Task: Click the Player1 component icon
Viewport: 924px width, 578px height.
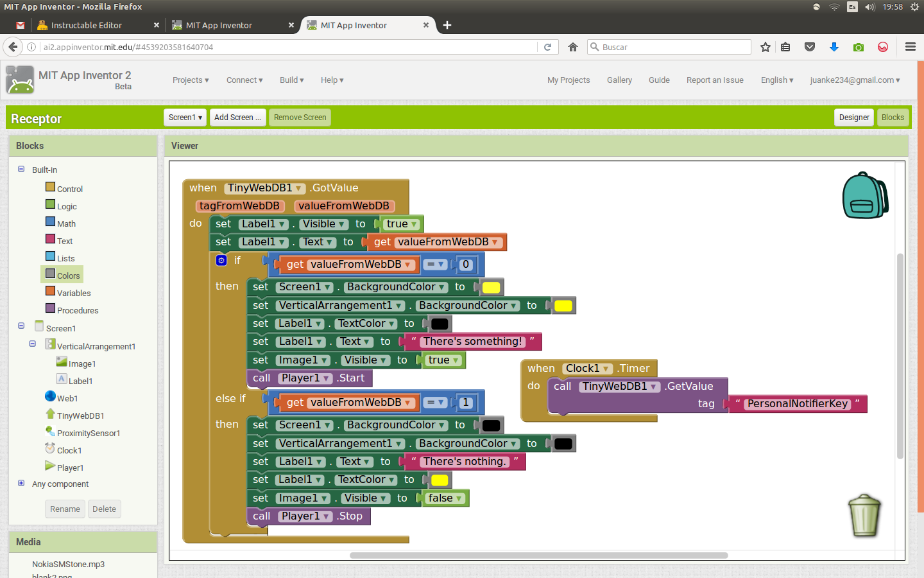Action: pyautogui.click(x=50, y=466)
